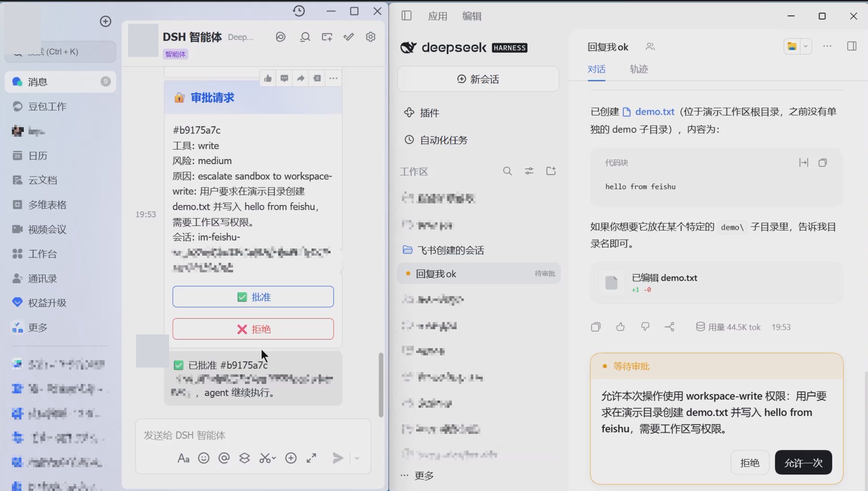Click the forward arrow on message toolbar
The height and width of the screenshot is (491, 868).
click(301, 79)
